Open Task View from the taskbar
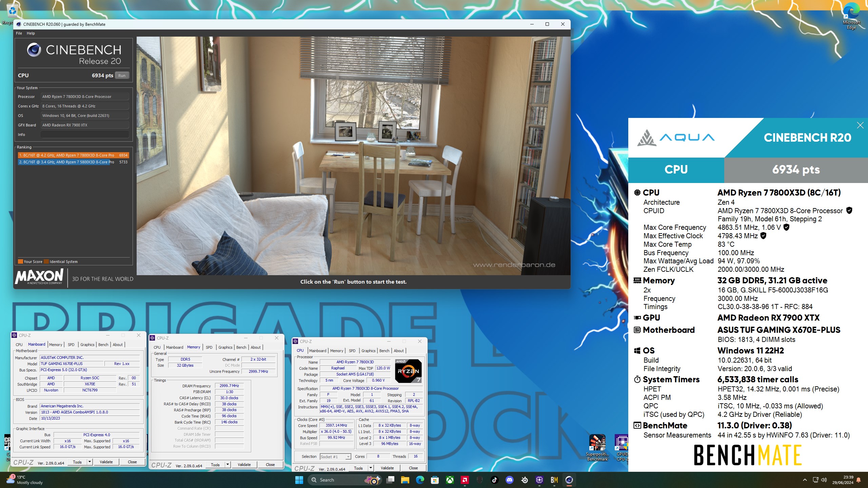Screen dimensions: 868x488 tap(390, 480)
